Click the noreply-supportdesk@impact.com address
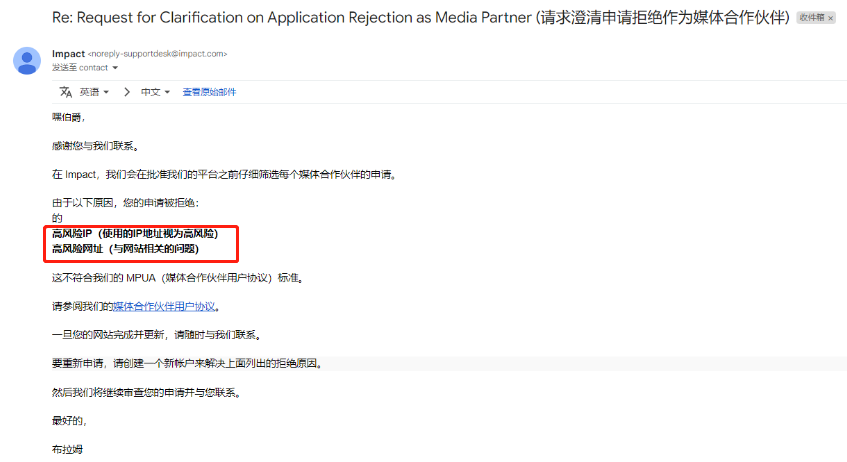 click(158, 53)
